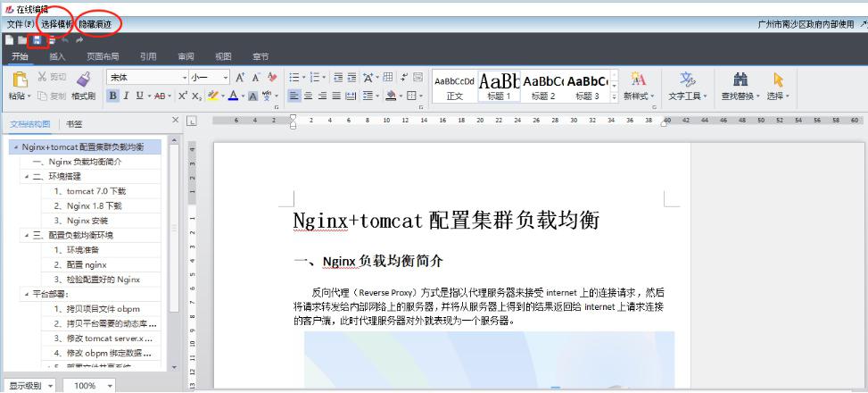The width and height of the screenshot is (868, 393).
Task: Click the open folder icon in quick toolbar
Action: click(22, 40)
